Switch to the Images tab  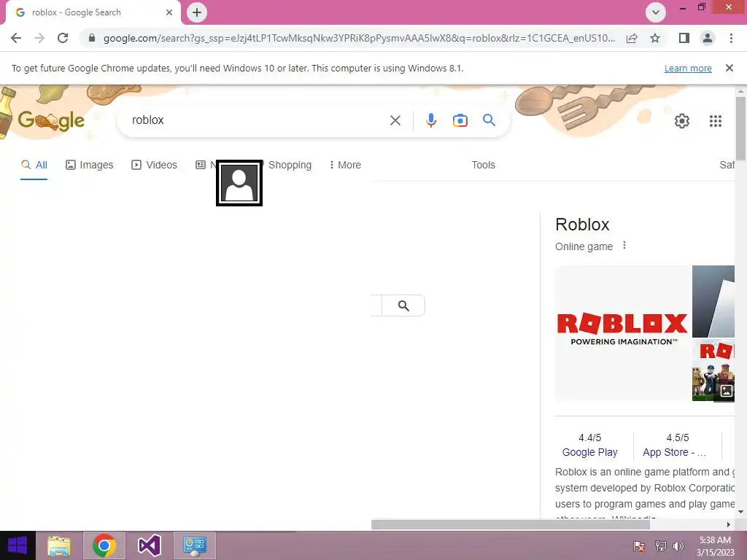point(90,165)
